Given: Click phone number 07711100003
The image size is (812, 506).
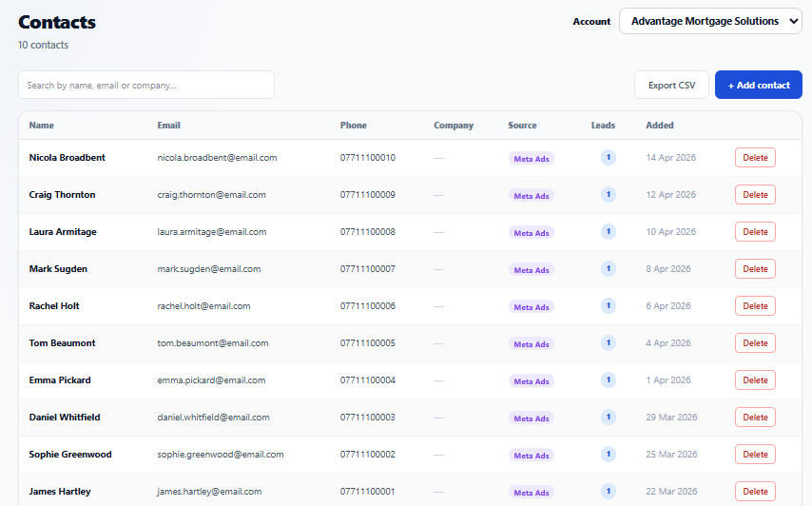Looking at the screenshot, I should click(x=367, y=418).
